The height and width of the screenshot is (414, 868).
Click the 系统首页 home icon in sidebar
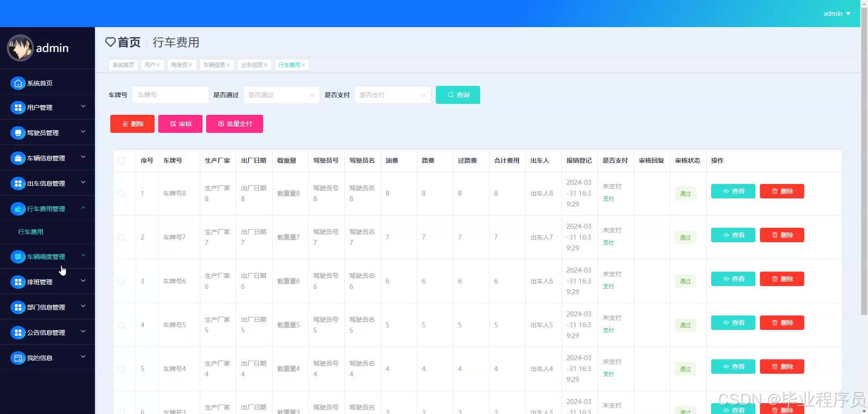(18, 83)
